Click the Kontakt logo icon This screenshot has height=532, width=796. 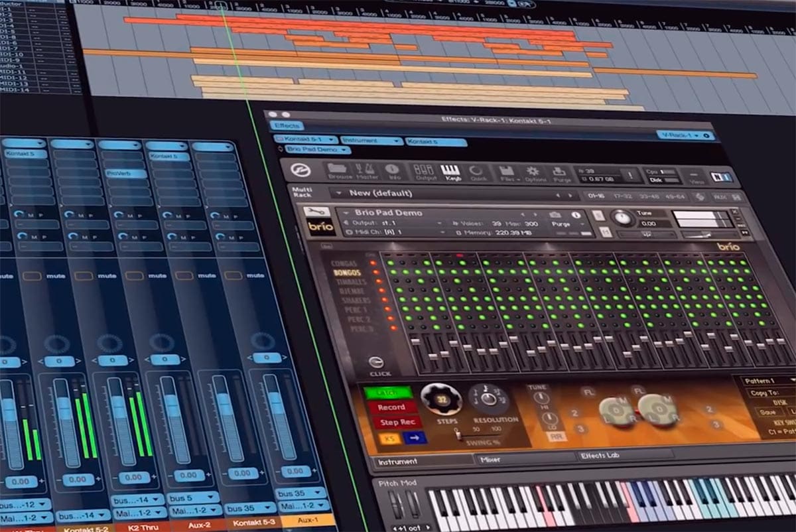pyautogui.click(x=301, y=170)
